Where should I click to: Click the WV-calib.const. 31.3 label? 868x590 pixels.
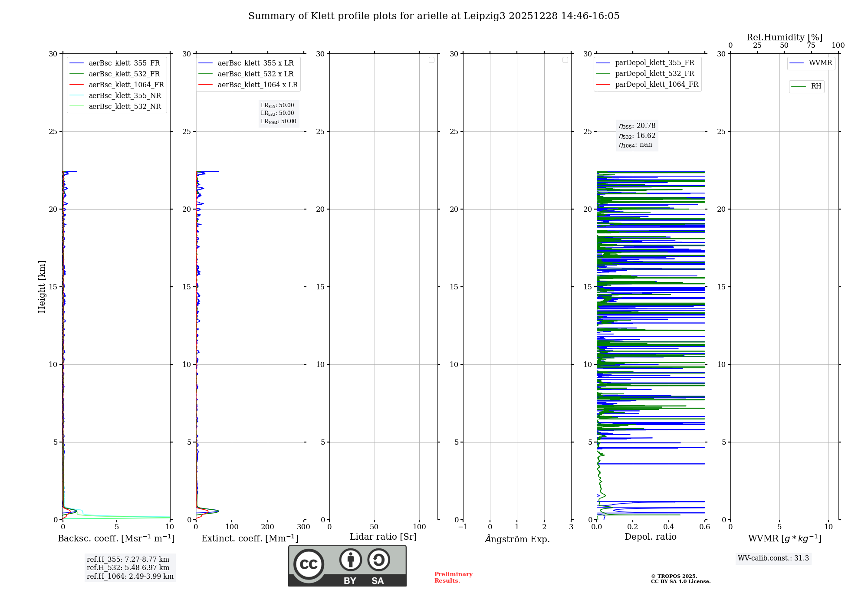[x=773, y=558]
